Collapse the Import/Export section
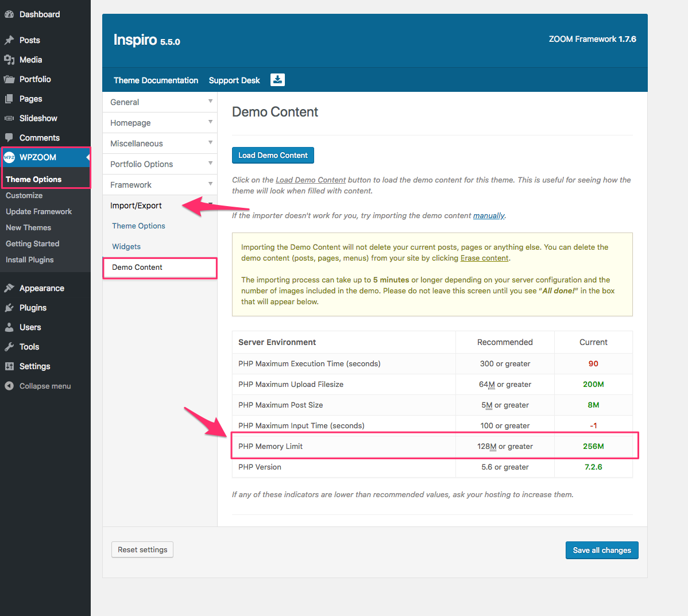Screen dimensions: 688x616 pyautogui.click(x=160, y=205)
